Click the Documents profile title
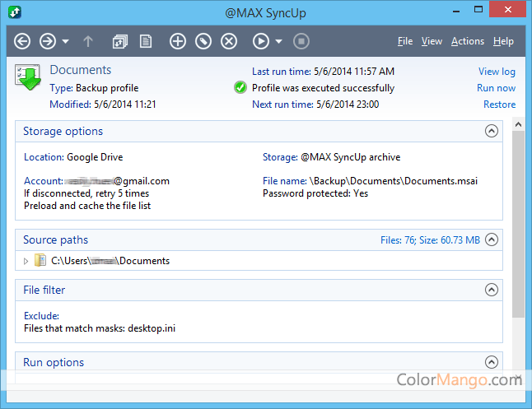 click(81, 70)
